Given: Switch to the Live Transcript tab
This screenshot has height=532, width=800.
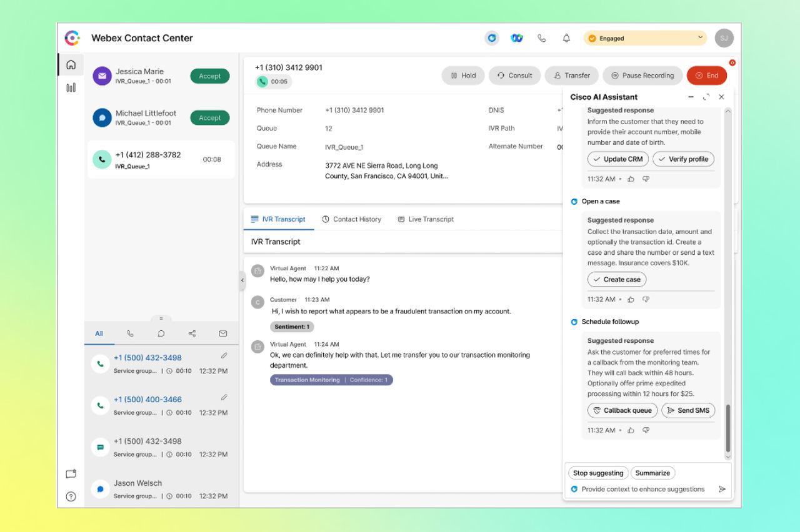Looking at the screenshot, I should (x=425, y=219).
